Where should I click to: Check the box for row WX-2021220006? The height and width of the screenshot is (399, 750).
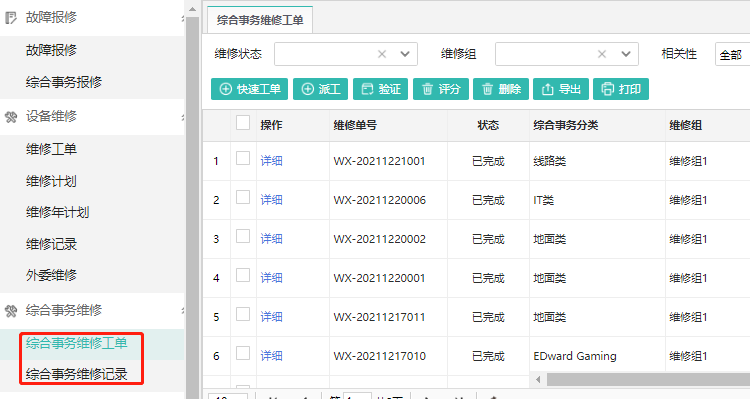[x=243, y=197]
